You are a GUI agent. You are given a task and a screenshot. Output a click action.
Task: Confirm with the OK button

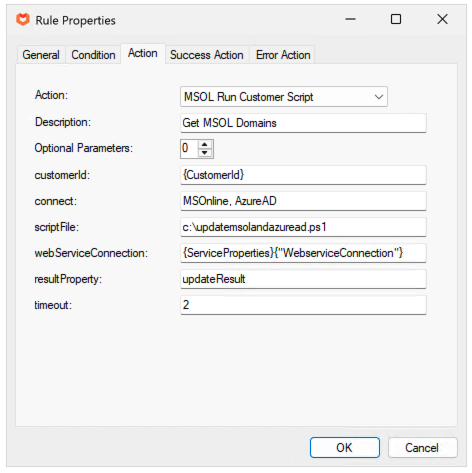click(x=345, y=448)
